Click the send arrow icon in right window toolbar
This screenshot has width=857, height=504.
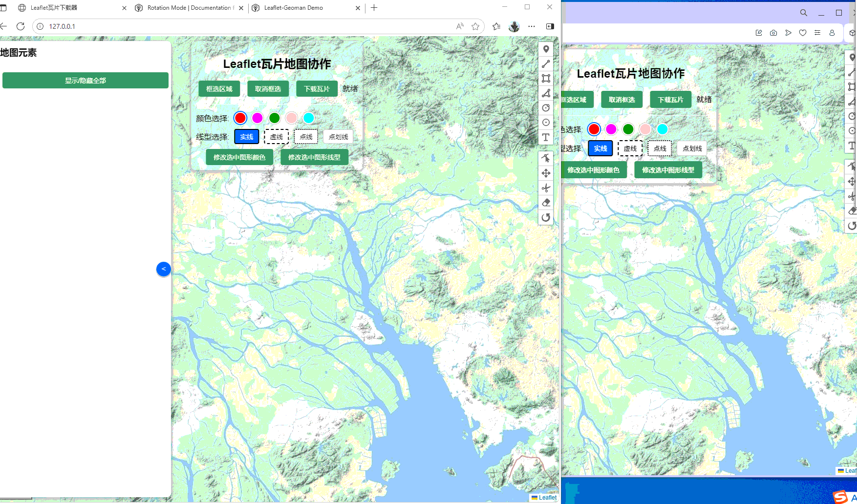click(x=788, y=33)
